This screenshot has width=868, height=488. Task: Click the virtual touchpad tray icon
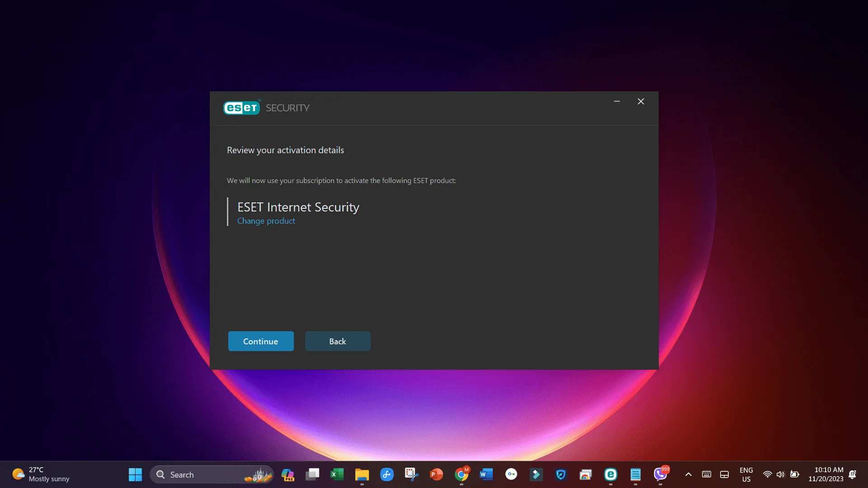coord(724,474)
